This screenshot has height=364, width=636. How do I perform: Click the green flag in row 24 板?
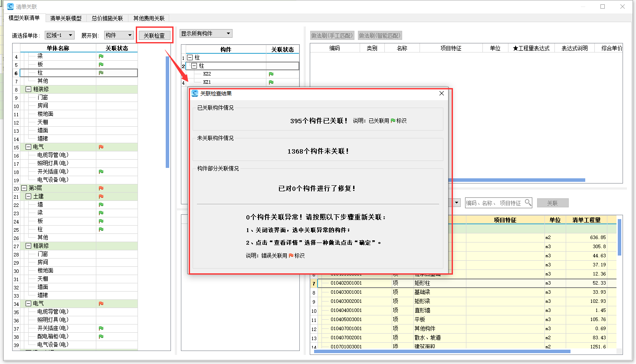pos(101,221)
